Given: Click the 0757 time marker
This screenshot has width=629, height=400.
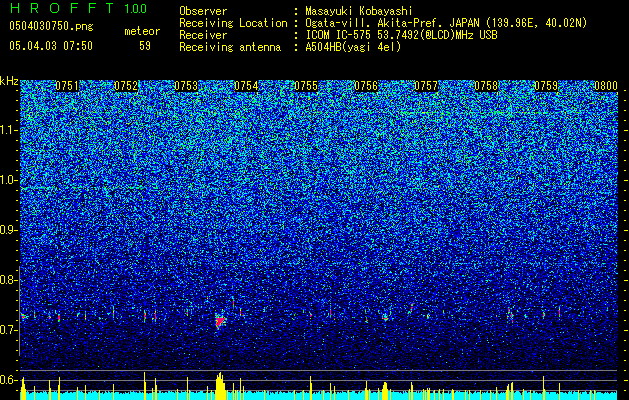Looking at the screenshot, I should 426,86.
